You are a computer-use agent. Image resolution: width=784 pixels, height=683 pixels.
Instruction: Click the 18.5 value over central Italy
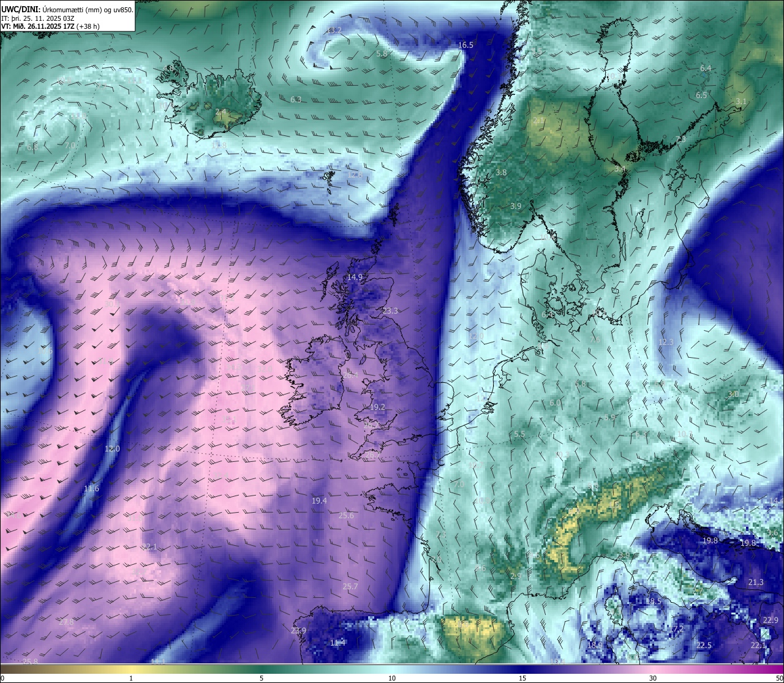pos(653,602)
